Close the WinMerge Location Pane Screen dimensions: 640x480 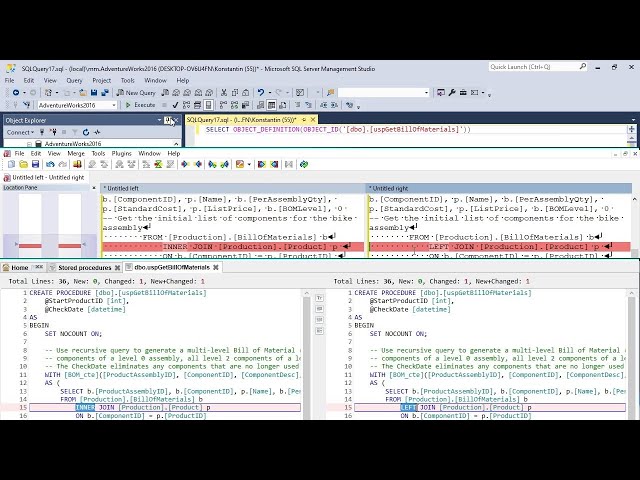pyautogui.click(x=94, y=188)
